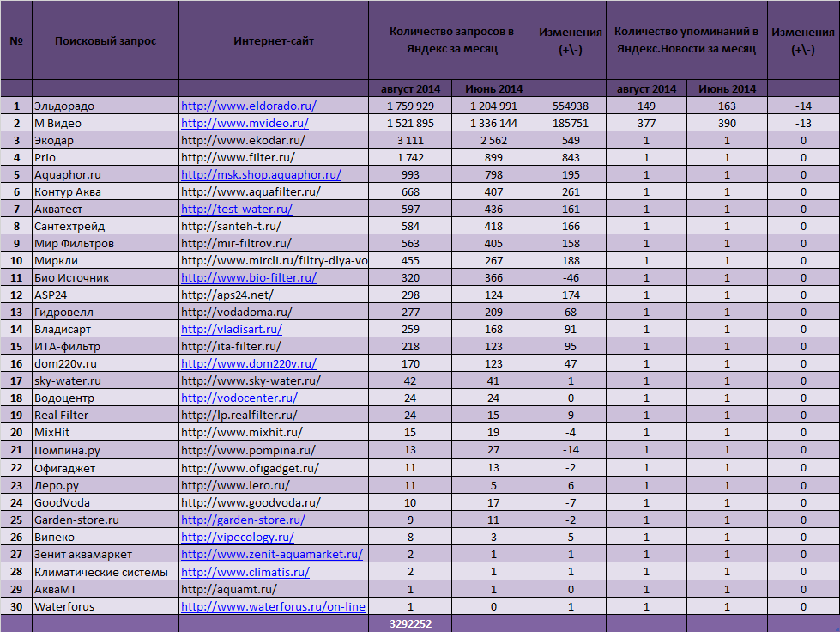The width and height of the screenshot is (840, 632).
Task: Open the garden-store.ru link
Action: 243,520
